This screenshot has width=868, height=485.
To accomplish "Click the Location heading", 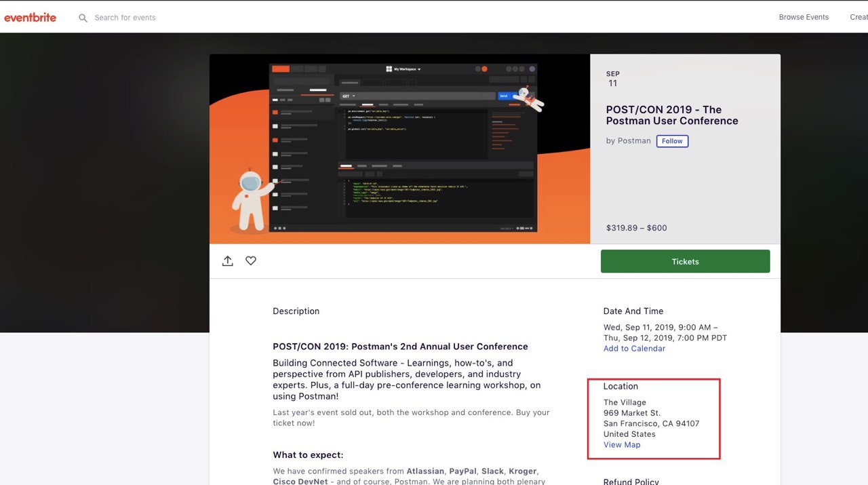I will tap(620, 387).
